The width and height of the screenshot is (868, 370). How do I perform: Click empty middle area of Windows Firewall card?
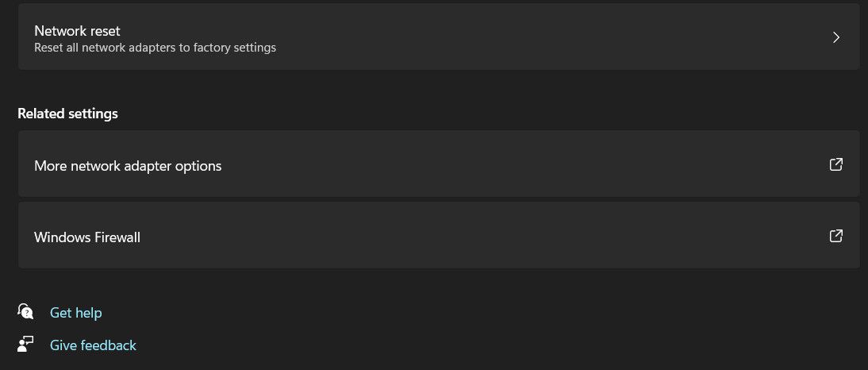(x=476, y=237)
